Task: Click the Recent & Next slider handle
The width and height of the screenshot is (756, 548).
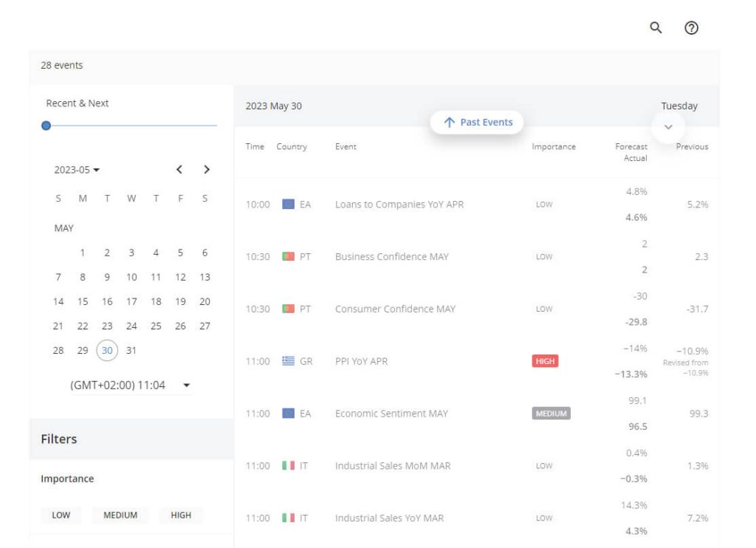Action: click(47, 126)
